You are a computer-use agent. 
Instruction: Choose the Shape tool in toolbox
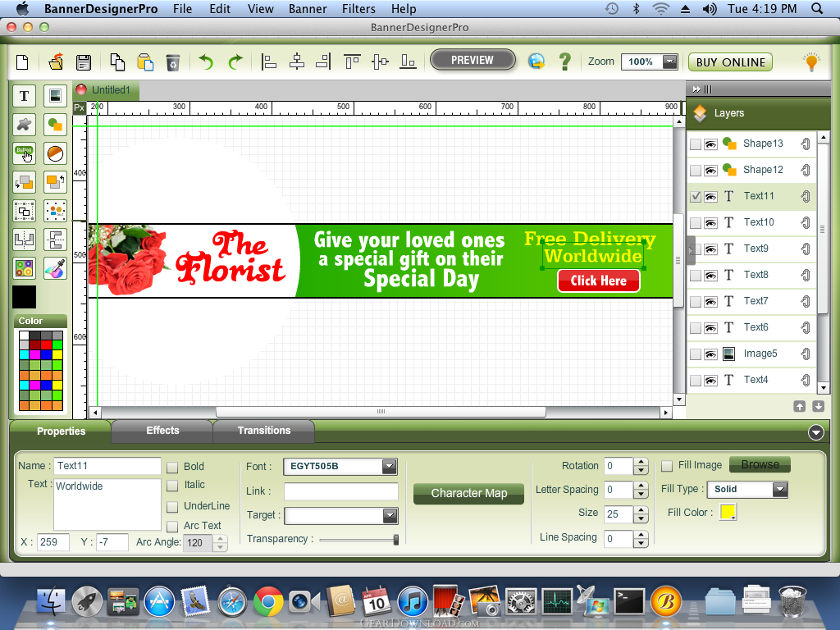(55, 125)
